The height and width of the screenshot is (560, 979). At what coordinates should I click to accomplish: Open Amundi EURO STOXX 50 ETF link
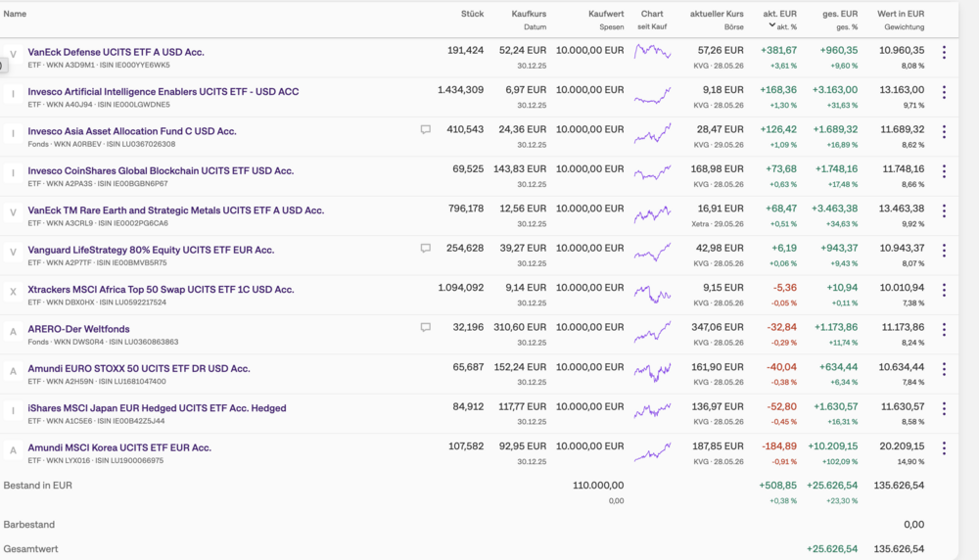tap(139, 368)
